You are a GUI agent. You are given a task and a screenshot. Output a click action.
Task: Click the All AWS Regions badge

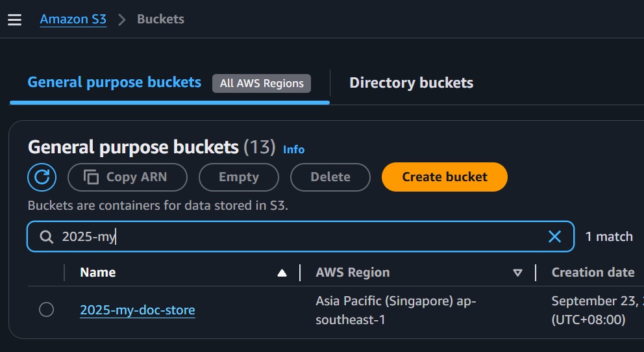pyautogui.click(x=262, y=83)
